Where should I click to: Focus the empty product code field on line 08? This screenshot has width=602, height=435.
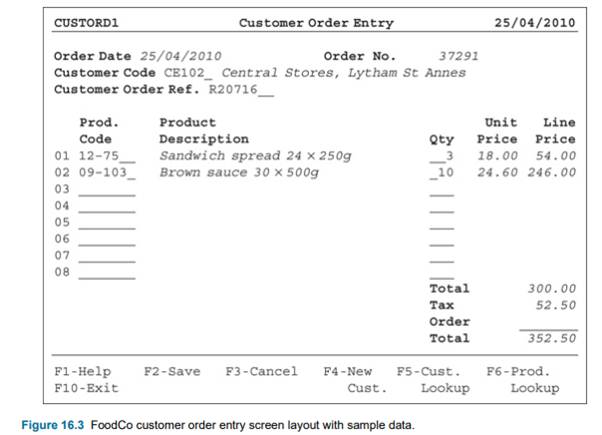click(x=106, y=272)
